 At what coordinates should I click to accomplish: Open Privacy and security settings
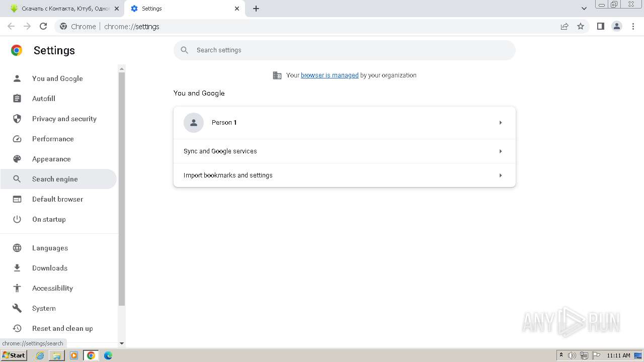pyautogui.click(x=58, y=119)
